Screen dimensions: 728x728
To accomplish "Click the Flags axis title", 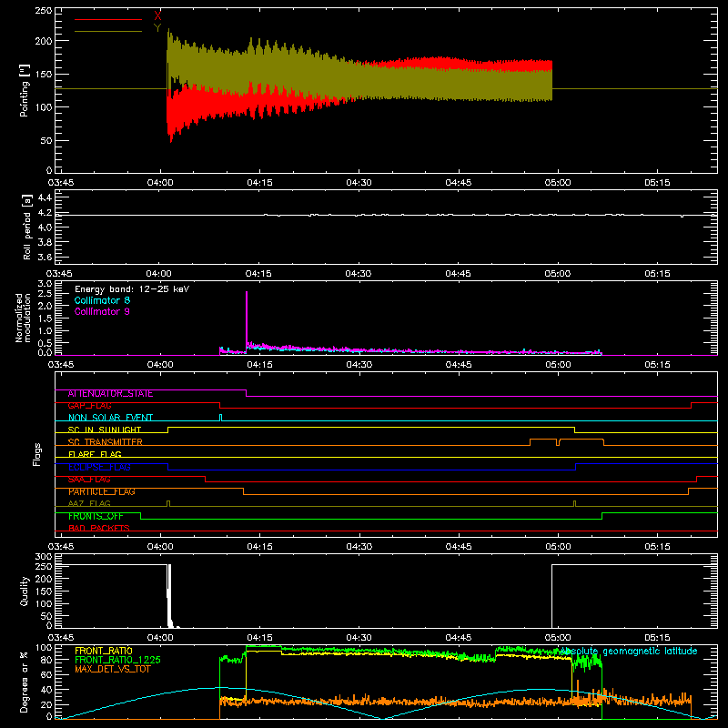I will [37, 454].
